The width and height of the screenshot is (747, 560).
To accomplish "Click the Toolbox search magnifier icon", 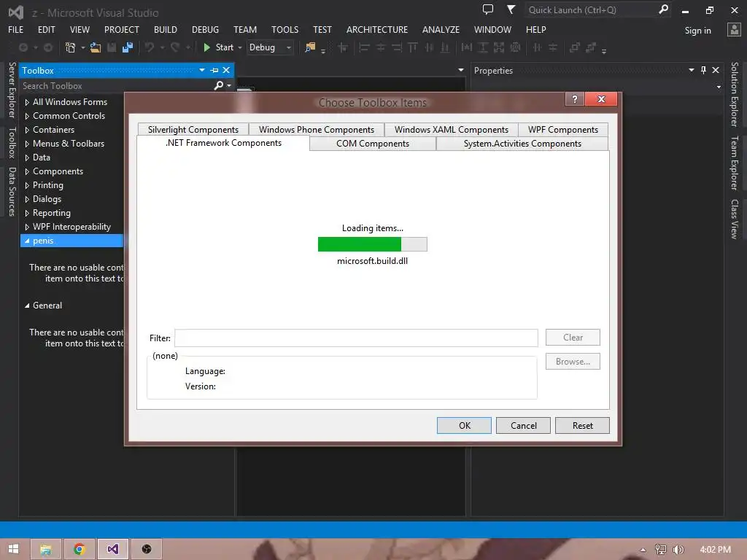I will click(x=218, y=86).
